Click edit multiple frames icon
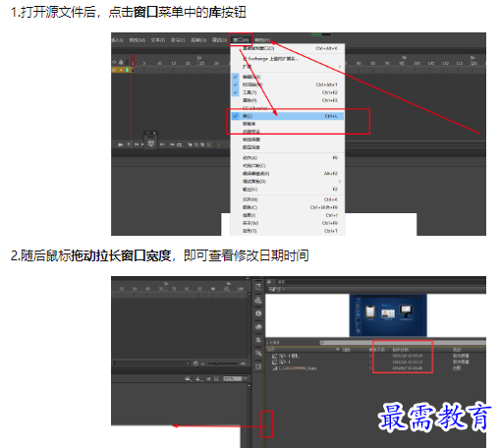Image resolution: width=500 pixels, height=448 pixels. [202, 144]
